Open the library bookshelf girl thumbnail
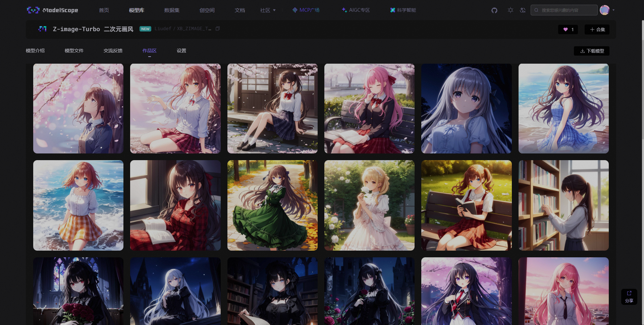This screenshot has width=644, height=325. [563, 205]
